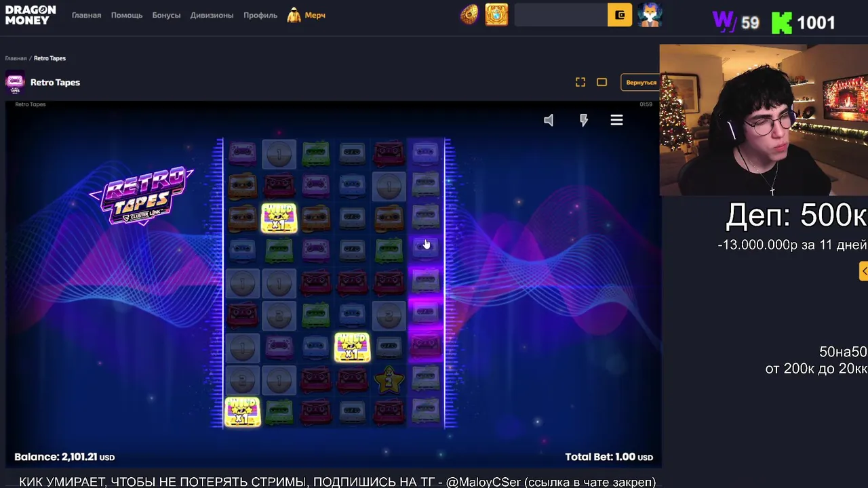This screenshot has width=868, height=488.
Task: Open the fox user avatar
Action: tap(650, 15)
